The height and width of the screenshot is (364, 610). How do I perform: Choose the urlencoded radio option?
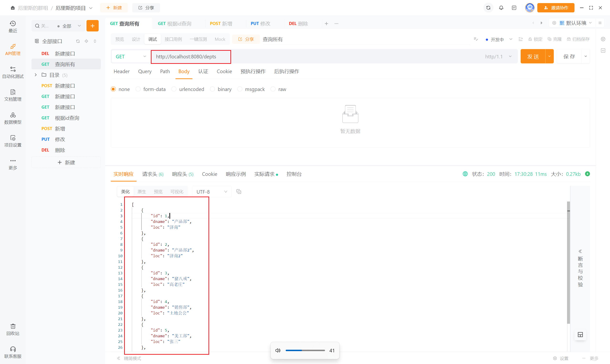tap(174, 89)
